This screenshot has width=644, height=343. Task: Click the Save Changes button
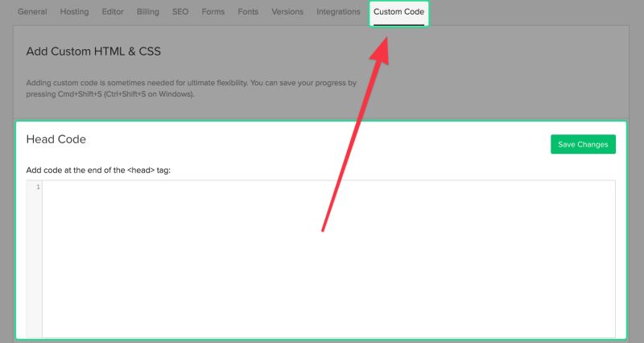pos(583,144)
